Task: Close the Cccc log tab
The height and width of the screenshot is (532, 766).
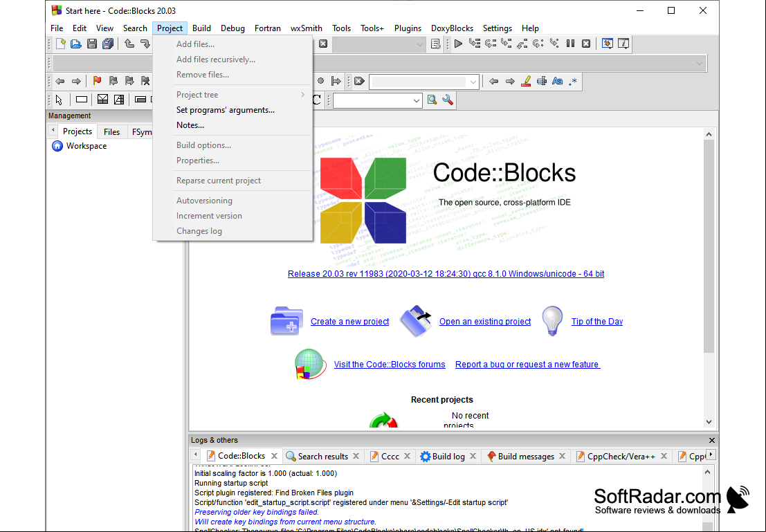Action: (407, 457)
